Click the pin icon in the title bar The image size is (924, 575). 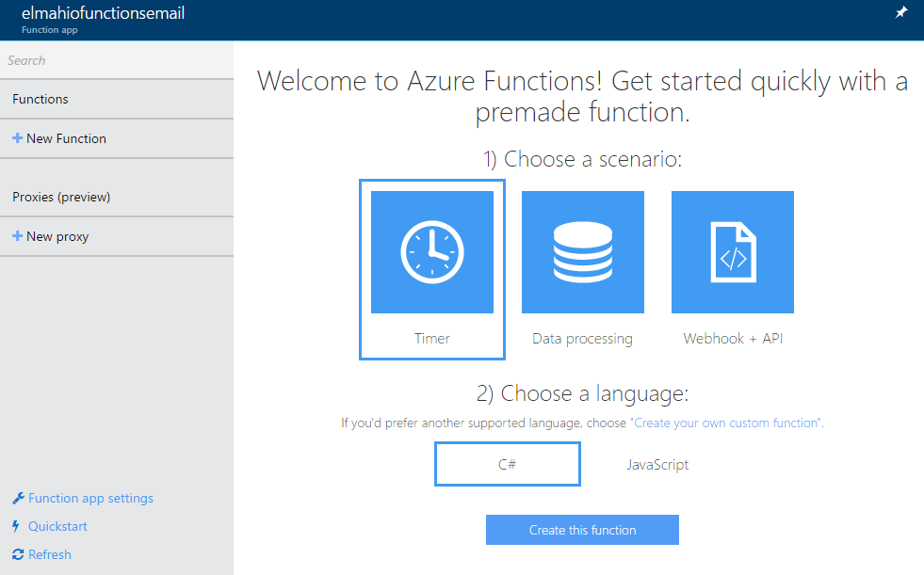[900, 14]
